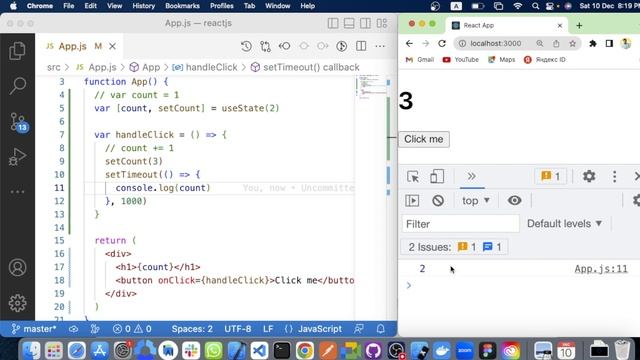Screen dimensions: 640x360
Task: Open editor More Actions ellipsis
Action: 380,46
